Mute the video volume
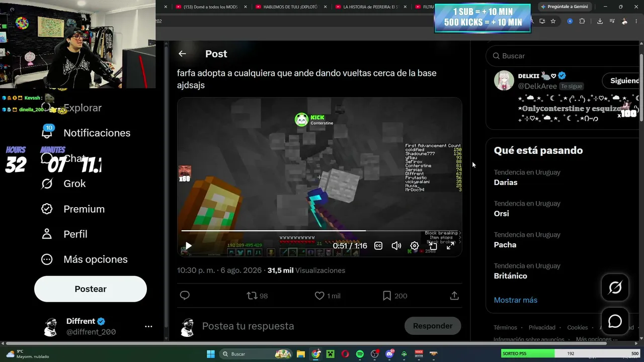The image size is (644, 362). click(x=396, y=246)
